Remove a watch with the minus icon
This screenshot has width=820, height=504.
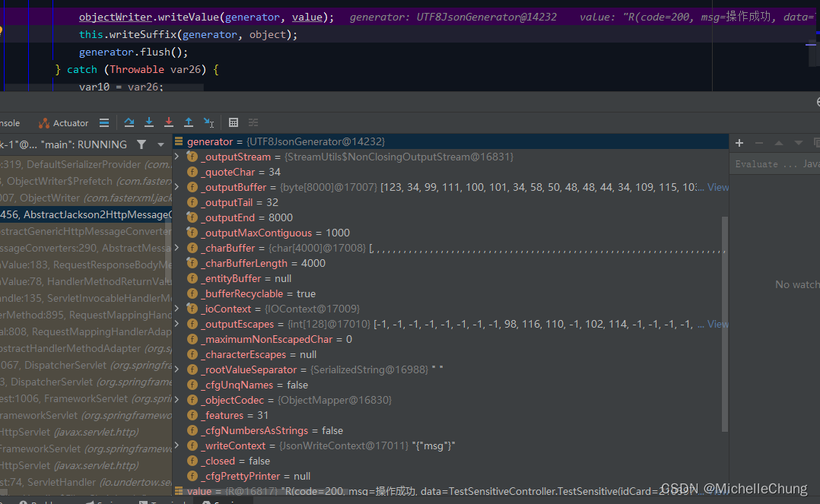758,143
